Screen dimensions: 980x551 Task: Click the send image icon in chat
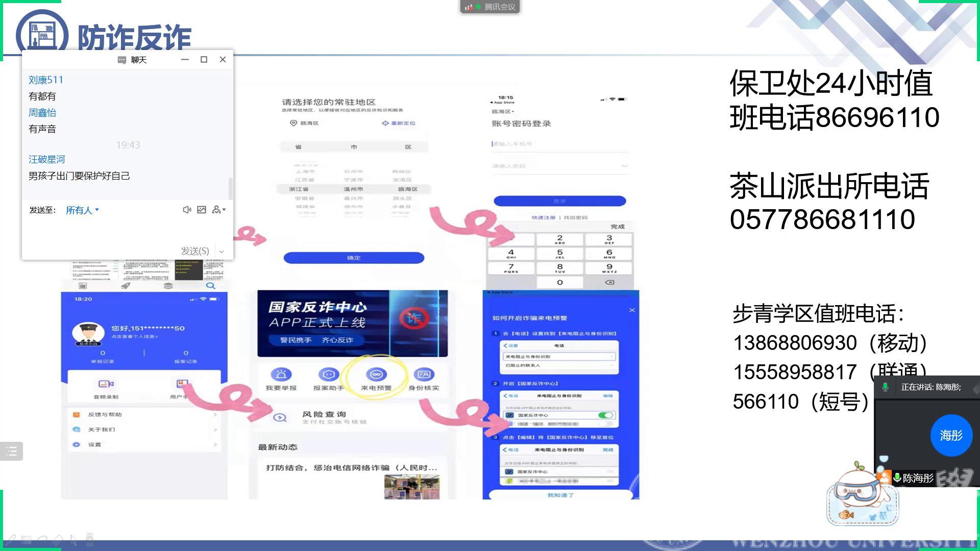[202, 210]
